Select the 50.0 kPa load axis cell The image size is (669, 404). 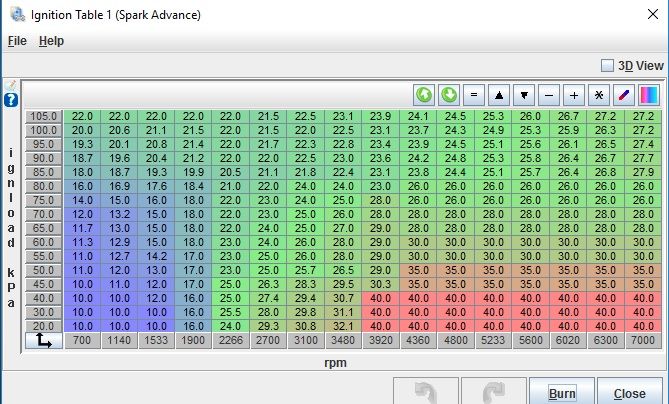(44, 270)
